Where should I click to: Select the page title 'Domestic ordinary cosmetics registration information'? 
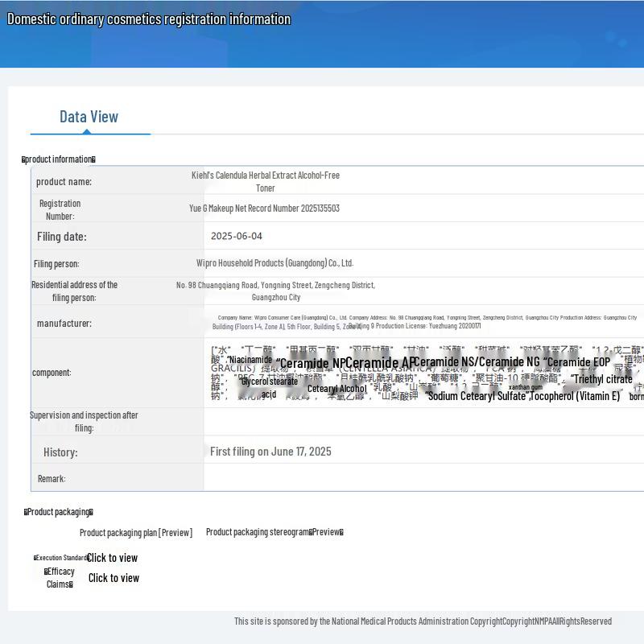pos(149,19)
